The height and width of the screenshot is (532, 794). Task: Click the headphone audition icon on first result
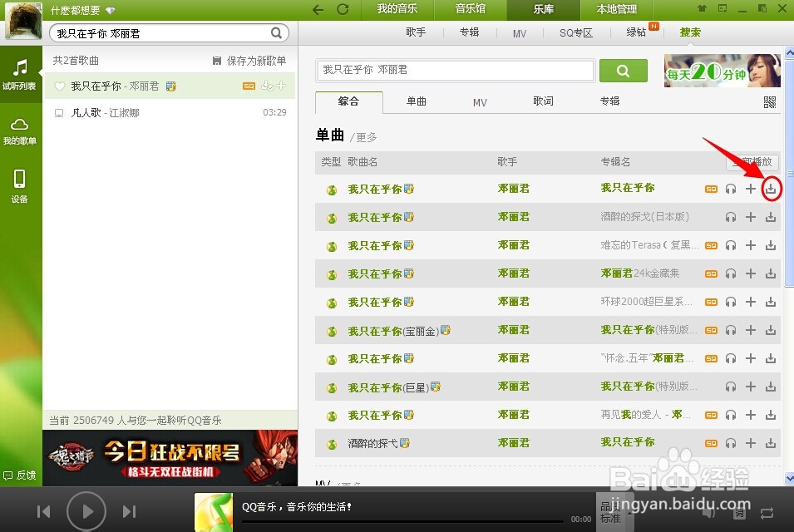(731, 189)
